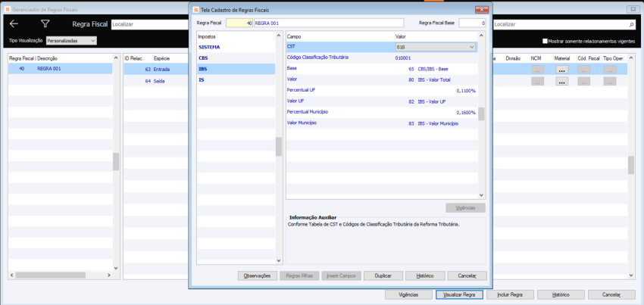Click the Impostos list vertical scrollbar thumb
Viewport: 644px width, 305px height.
coord(279,147)
